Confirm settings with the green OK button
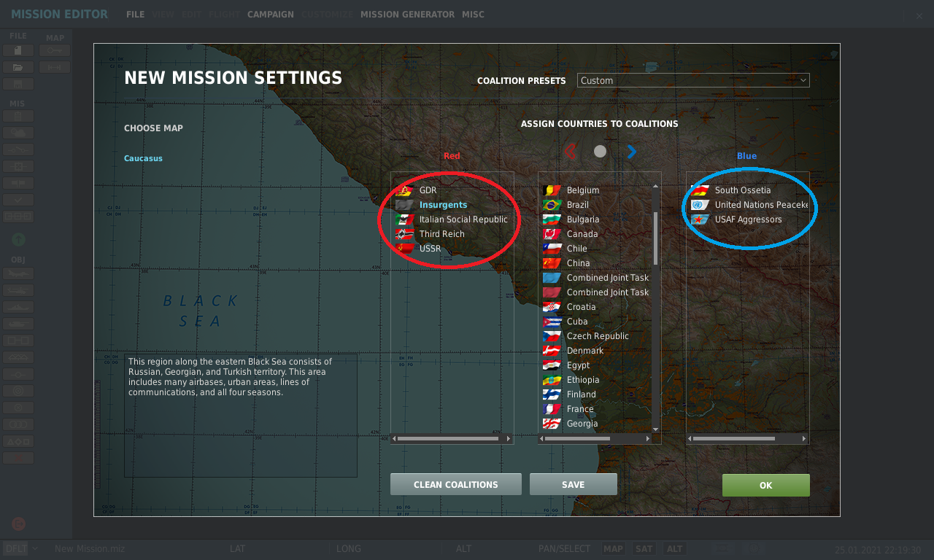 pos(766,486)
